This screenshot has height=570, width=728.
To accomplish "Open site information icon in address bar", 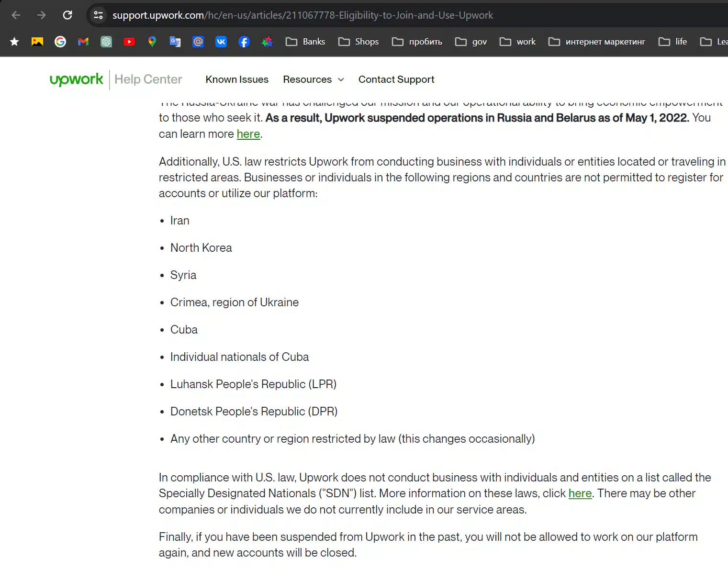I will pos(99,15).
